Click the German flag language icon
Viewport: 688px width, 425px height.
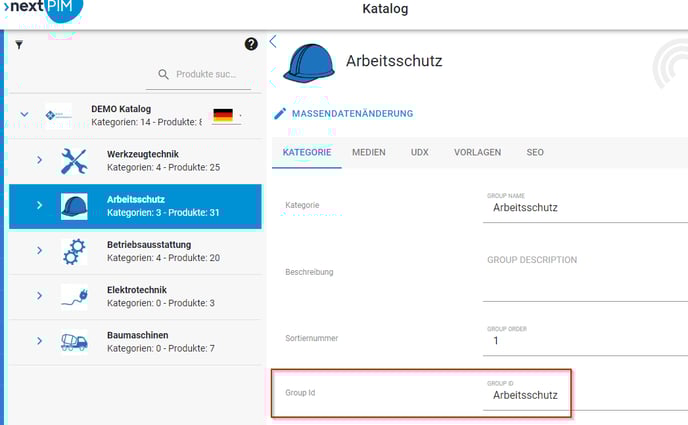coord(223,116)
